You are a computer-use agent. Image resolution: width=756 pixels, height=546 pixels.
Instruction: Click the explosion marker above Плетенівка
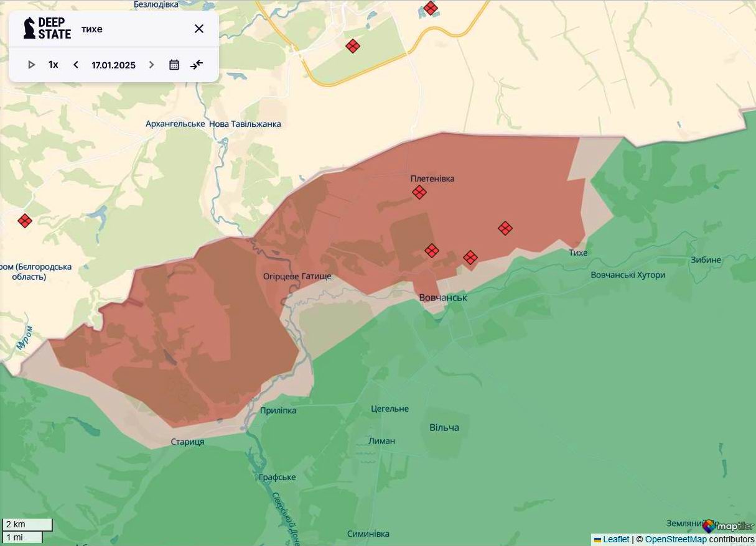point(419,192)
